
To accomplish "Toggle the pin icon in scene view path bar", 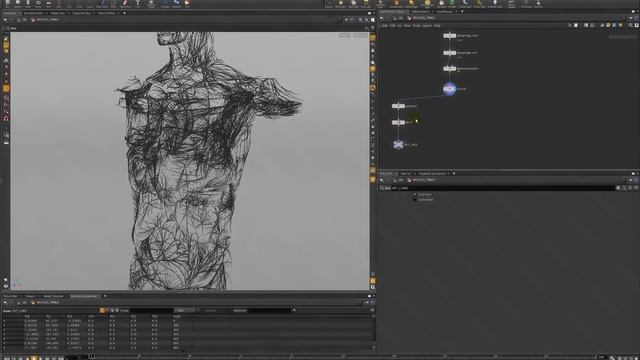I will (346, 20).
